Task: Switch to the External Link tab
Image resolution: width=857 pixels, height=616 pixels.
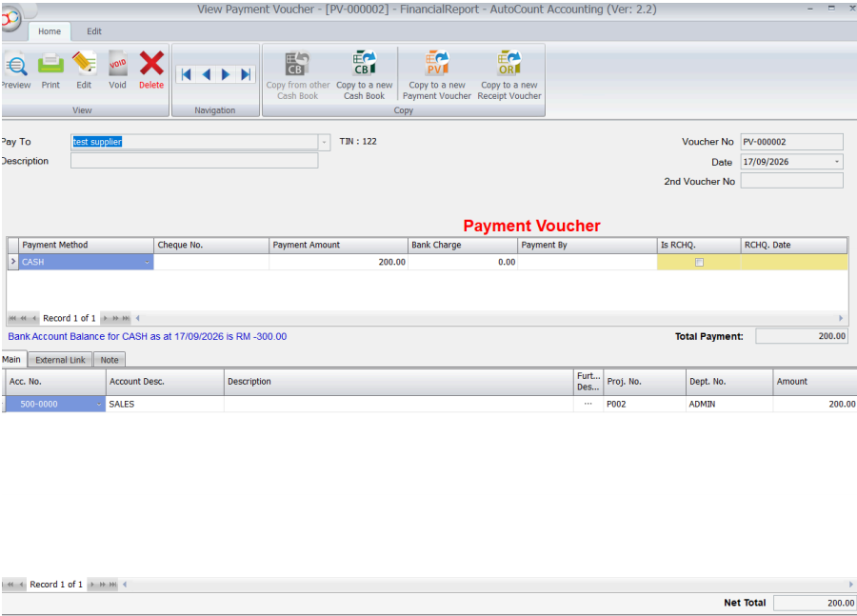Action: coord(60,360)
